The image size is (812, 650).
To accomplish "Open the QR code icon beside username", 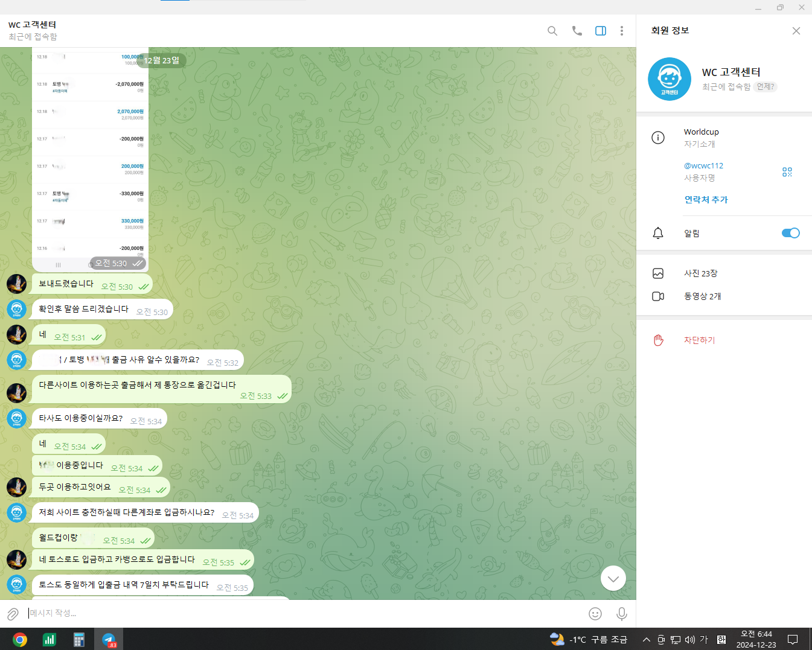I will tap(787, 172).
